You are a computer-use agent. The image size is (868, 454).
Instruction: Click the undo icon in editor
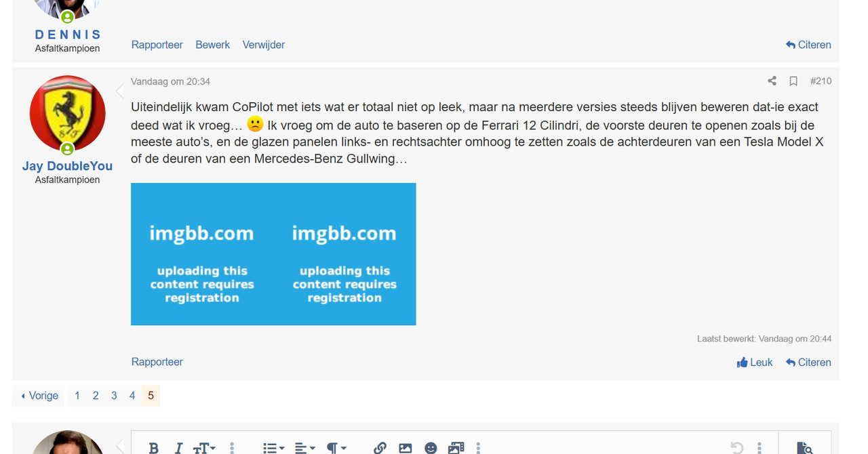click(737, 448)
